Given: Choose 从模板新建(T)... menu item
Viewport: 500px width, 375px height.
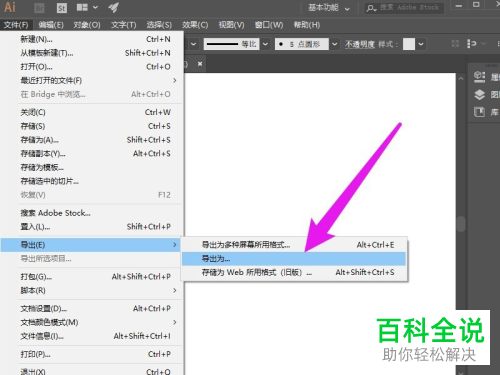Looking at the screenshot, I should point(92,53).
